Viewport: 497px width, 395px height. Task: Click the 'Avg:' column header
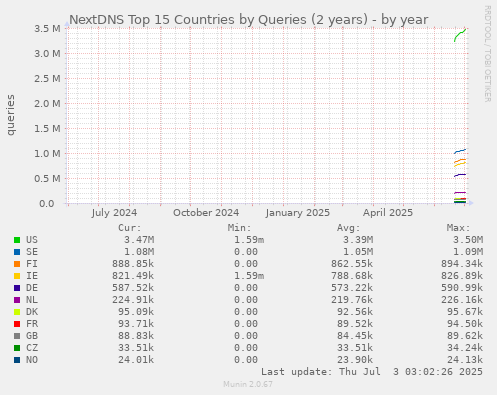pos(349,228)
